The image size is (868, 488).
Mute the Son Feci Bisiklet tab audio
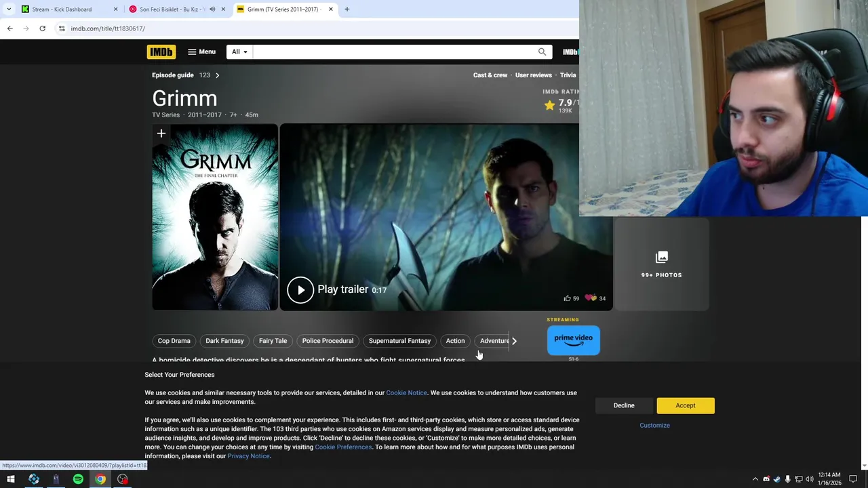point(212,9)
